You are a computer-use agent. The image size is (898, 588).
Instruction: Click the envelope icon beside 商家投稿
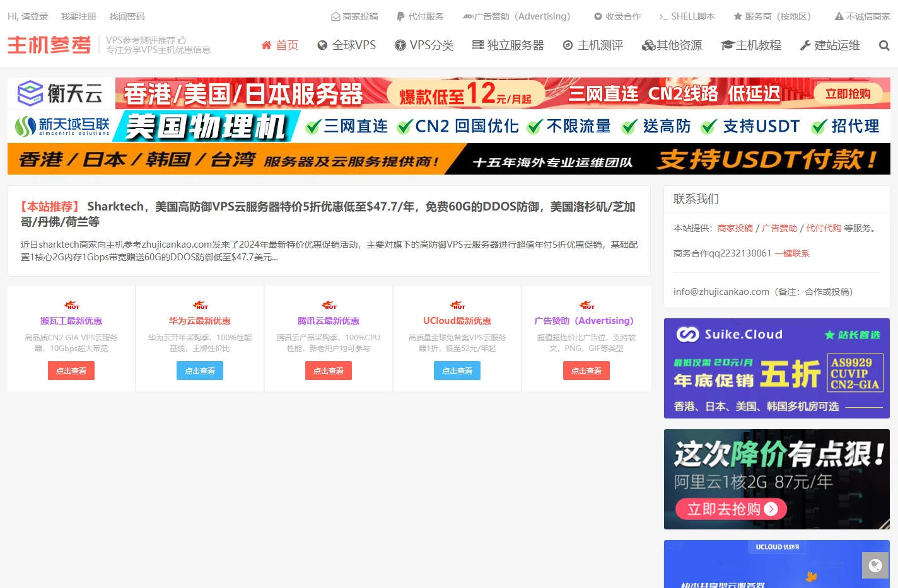click(x=335, y=16)
